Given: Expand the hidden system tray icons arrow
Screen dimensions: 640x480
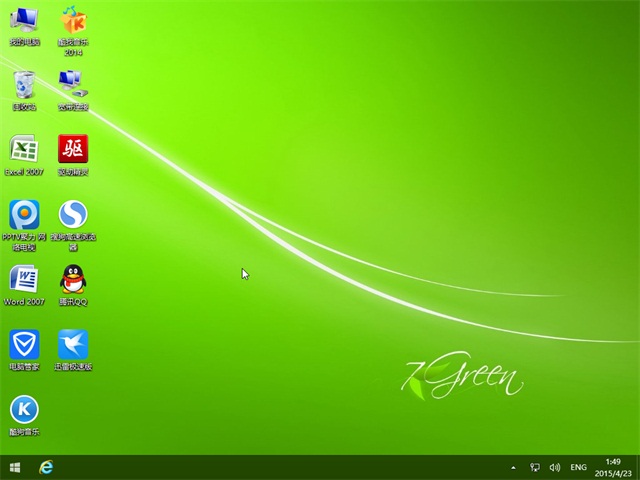Looking at the screenshot, I should point(514,467).
